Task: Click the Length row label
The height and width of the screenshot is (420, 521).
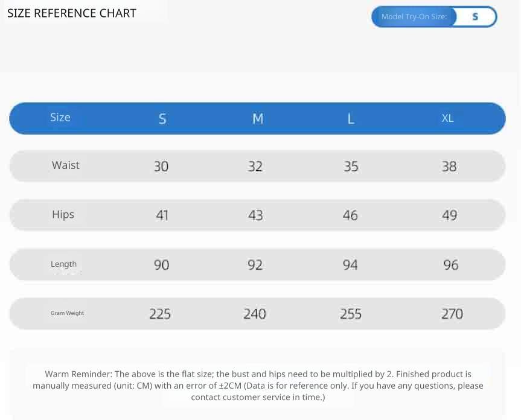Action: tap(63, 264)
